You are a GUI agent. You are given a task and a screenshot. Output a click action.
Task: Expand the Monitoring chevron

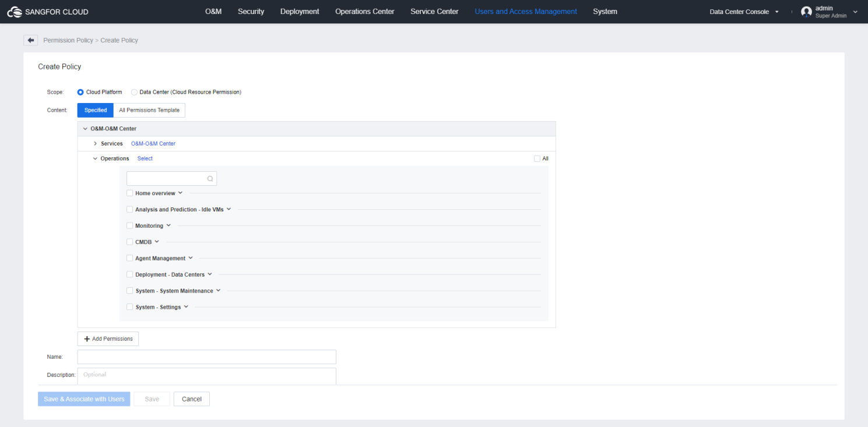[x=168, y=225]
